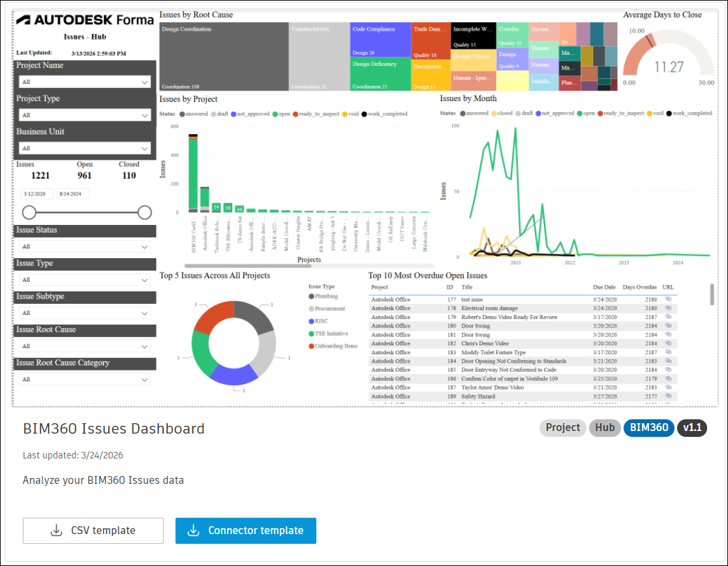
Task: Click the Autodesk Forma logo
Action: pos(85,20)
